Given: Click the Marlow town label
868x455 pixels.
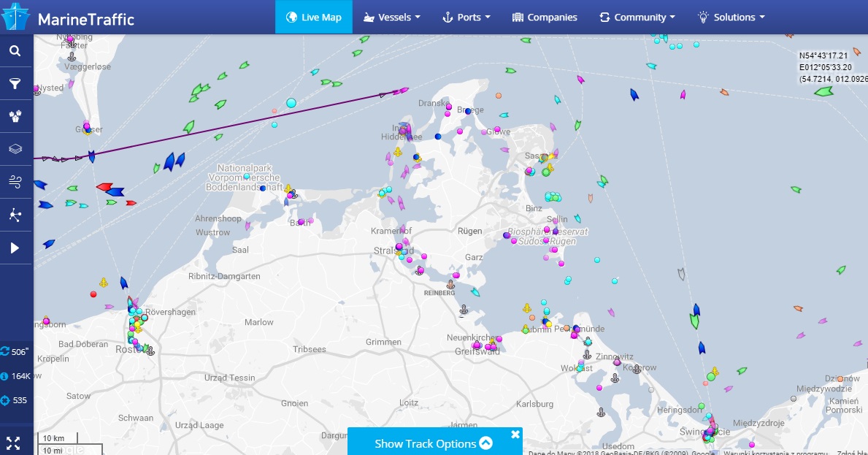Looking at the screenshot, I should [x=259, y=322].
